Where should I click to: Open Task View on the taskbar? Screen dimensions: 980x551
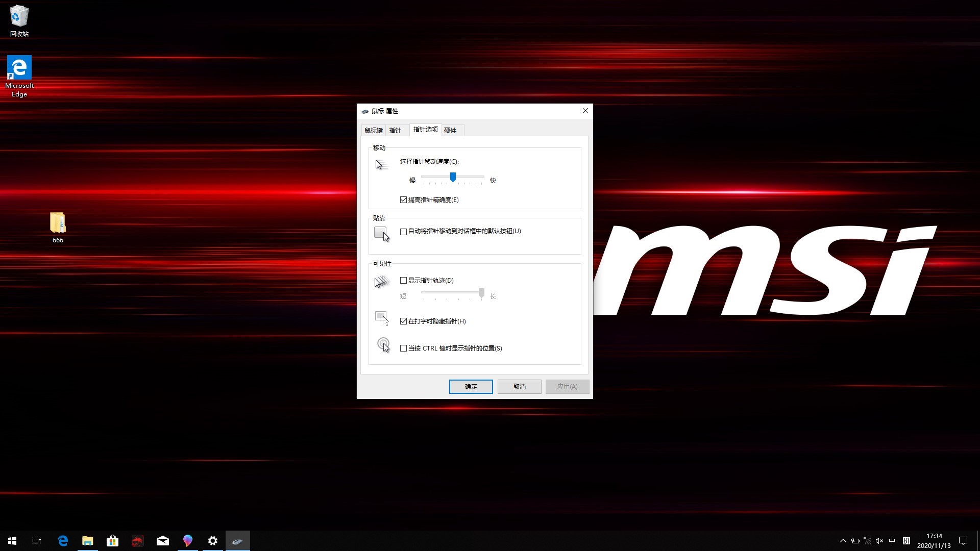37,541
